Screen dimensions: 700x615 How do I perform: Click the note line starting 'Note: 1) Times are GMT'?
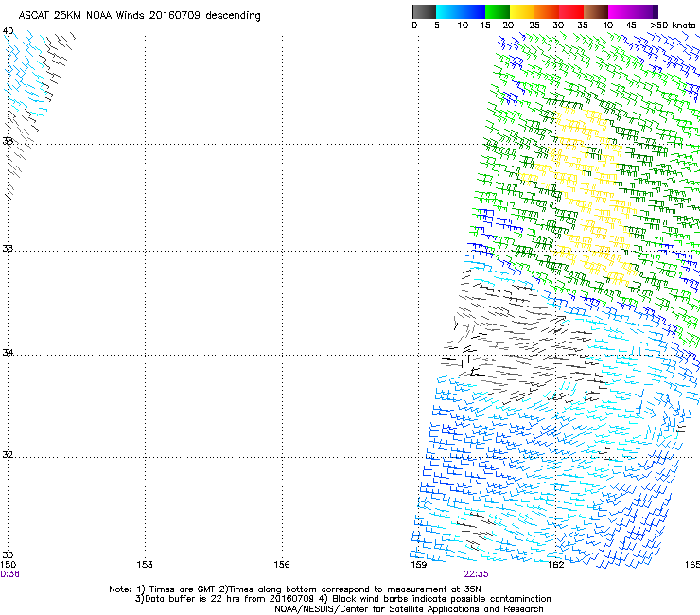(x=295, y=589)
